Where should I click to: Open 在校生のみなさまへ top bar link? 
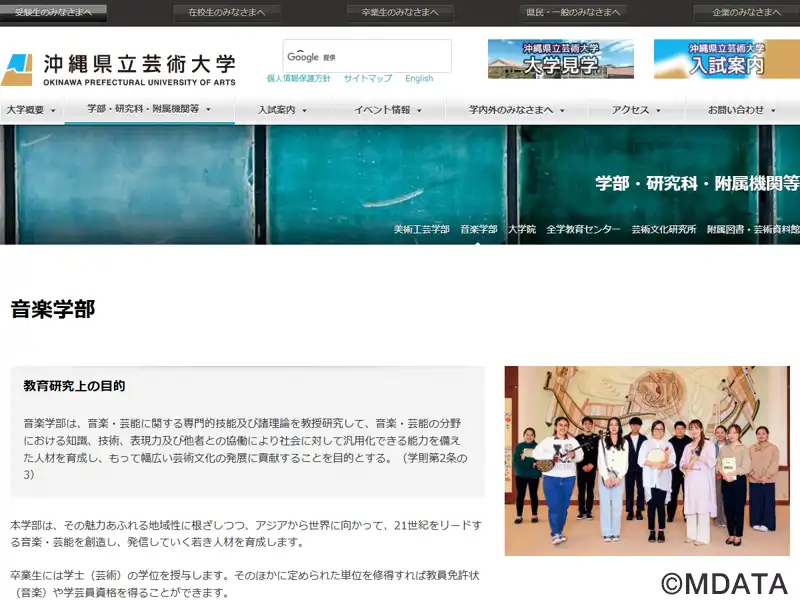coord(227,12)
